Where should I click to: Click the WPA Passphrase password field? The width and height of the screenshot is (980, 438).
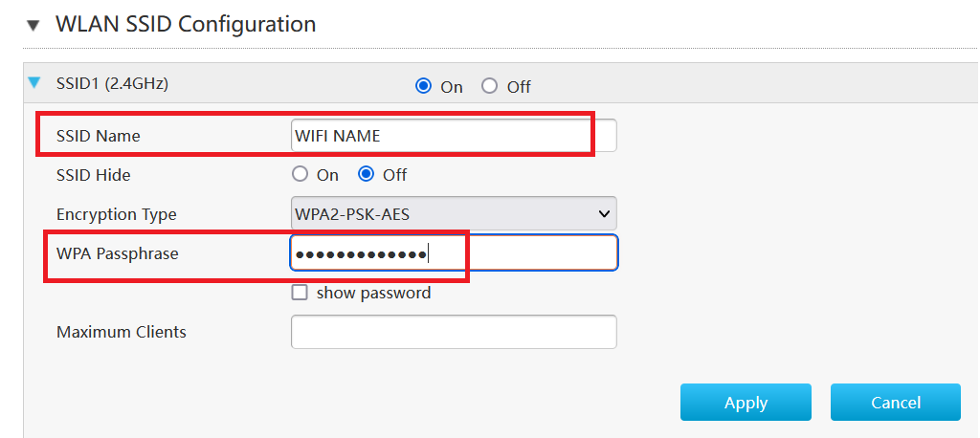tap(454, 253)
